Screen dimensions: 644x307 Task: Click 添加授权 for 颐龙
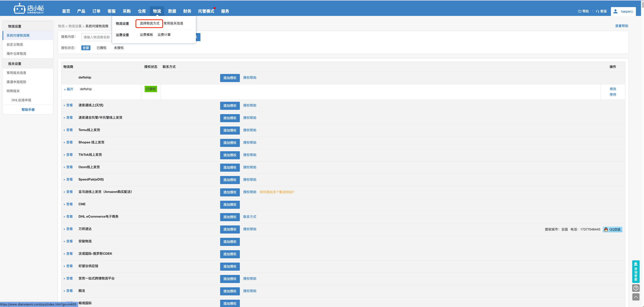click(230, 291)
